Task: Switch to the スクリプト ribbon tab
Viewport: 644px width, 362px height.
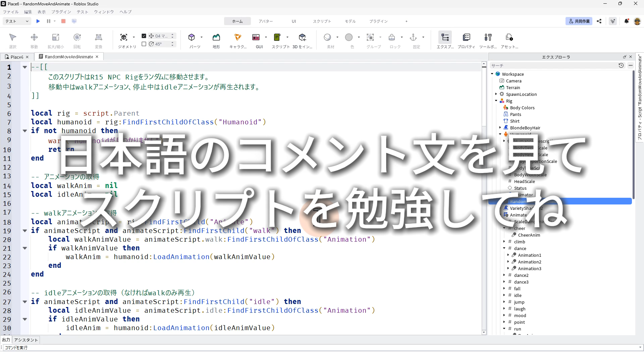Action: click(322, 21)
